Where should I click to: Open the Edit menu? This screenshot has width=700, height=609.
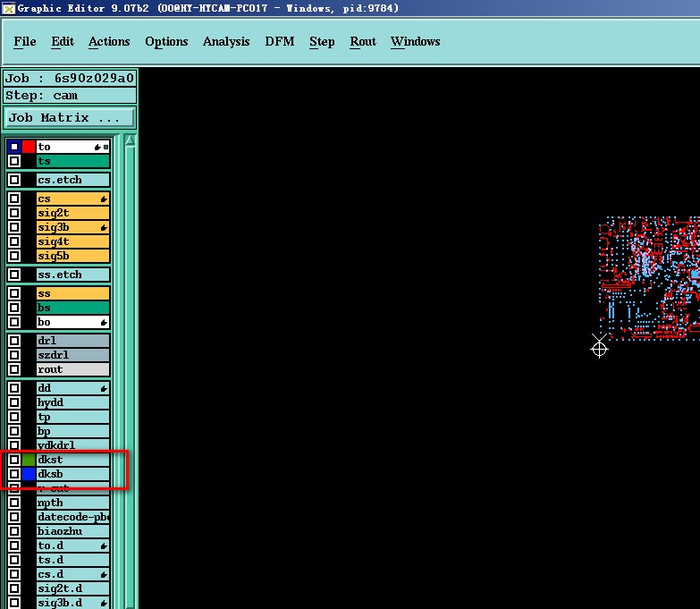tap(63, 41)
